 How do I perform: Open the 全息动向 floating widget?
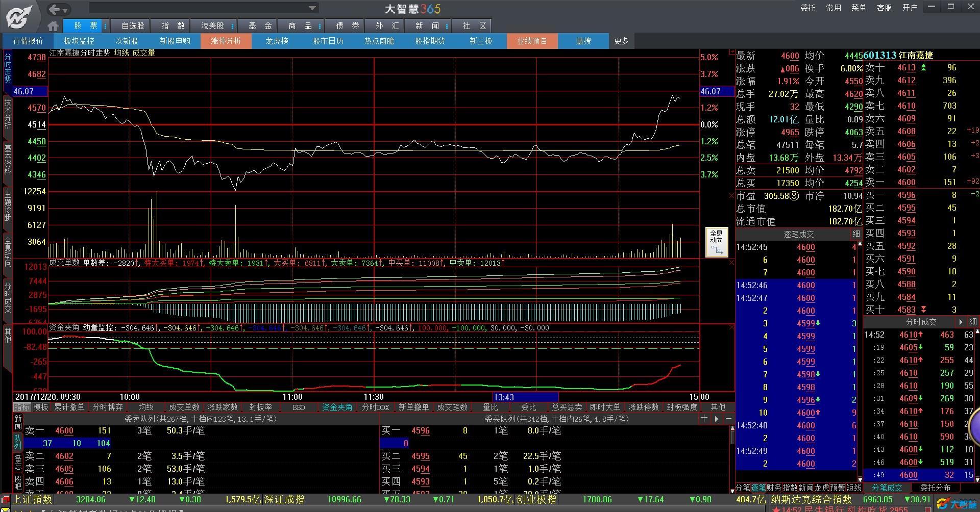717,242
